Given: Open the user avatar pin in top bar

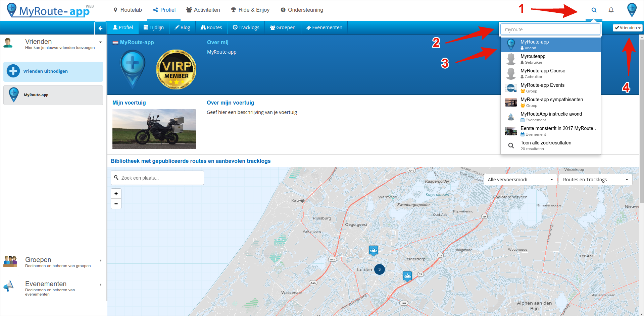Looking at the screenshot, I should tap(632, 10).
